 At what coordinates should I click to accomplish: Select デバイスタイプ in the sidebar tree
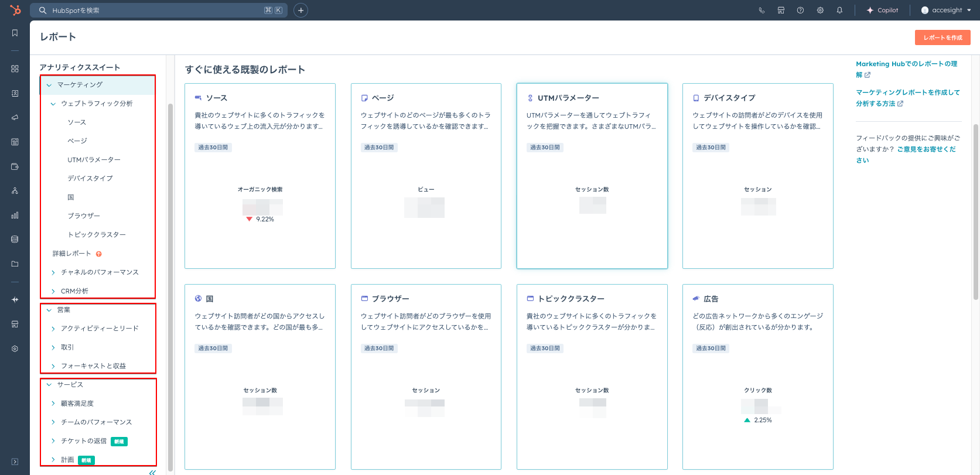pyautogui.click(x=90, y=179)
